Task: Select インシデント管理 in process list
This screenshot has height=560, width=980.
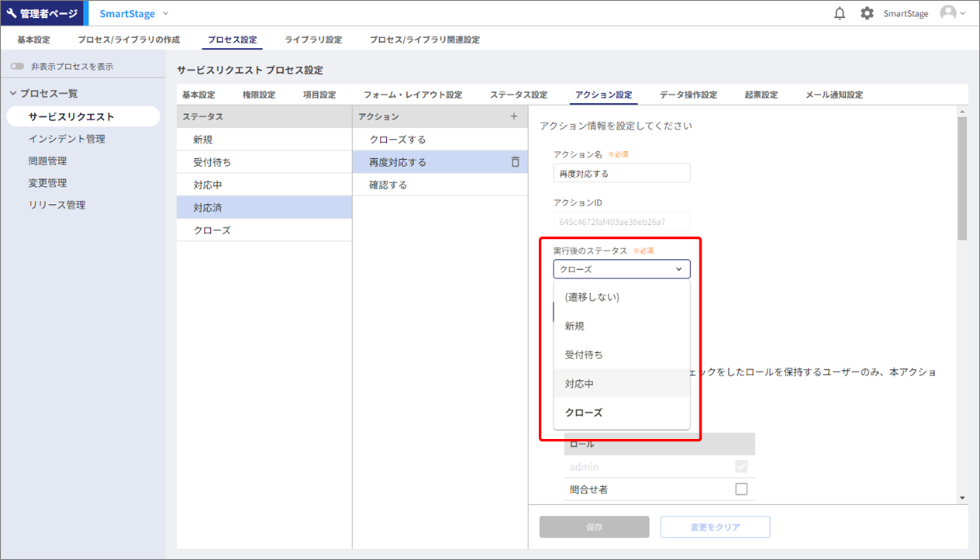Action: pos(67,139)
